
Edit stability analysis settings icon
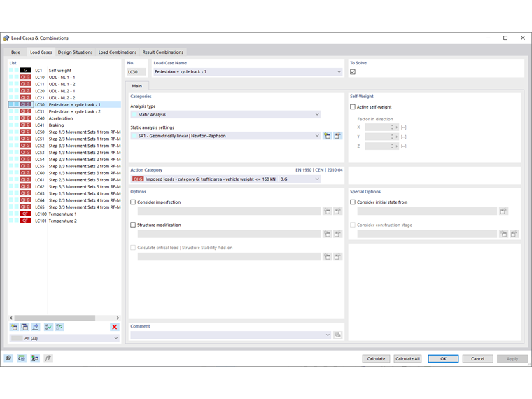[337, 257]
